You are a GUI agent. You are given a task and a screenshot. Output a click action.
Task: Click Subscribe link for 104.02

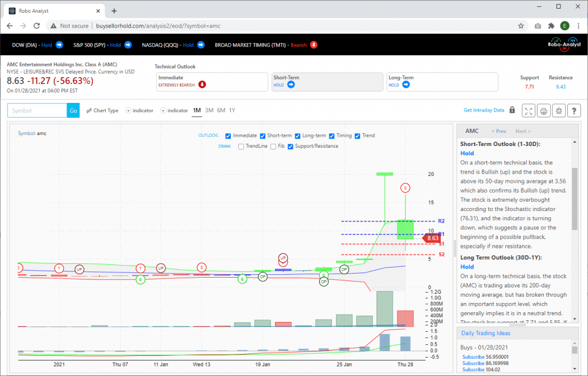[x=473, y=370]
